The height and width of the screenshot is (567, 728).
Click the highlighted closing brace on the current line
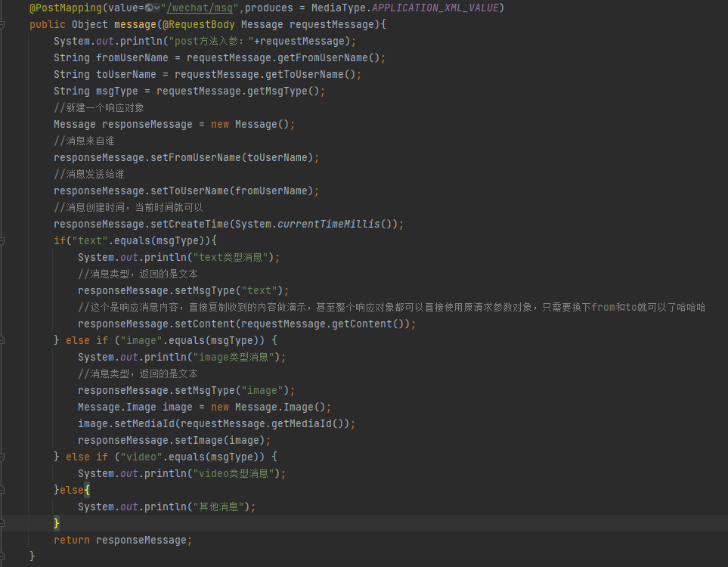click(56, 523)
